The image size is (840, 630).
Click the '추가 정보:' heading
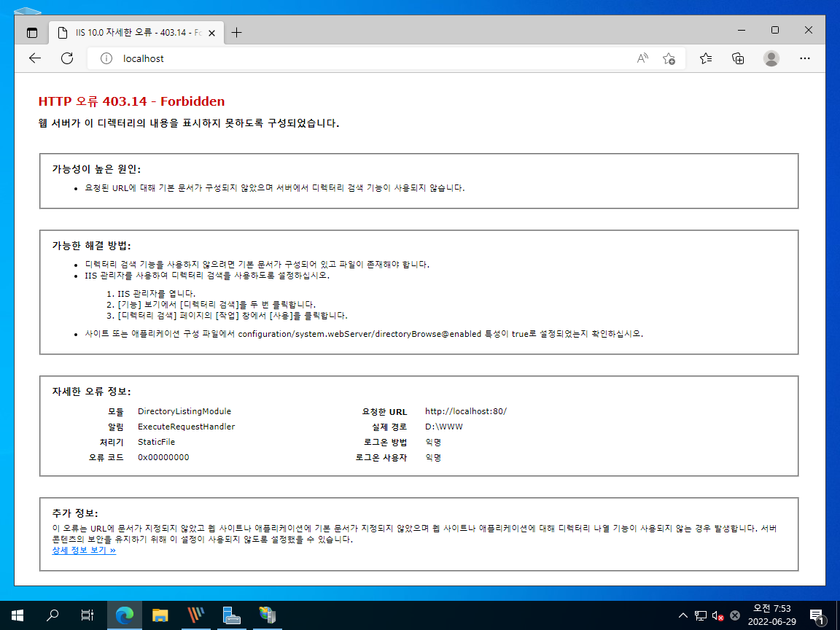(75, 513)
